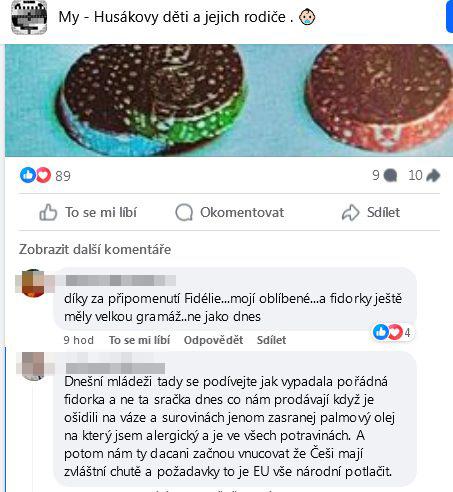Open the 10 shares counter icon

click(x=433, y=175)
